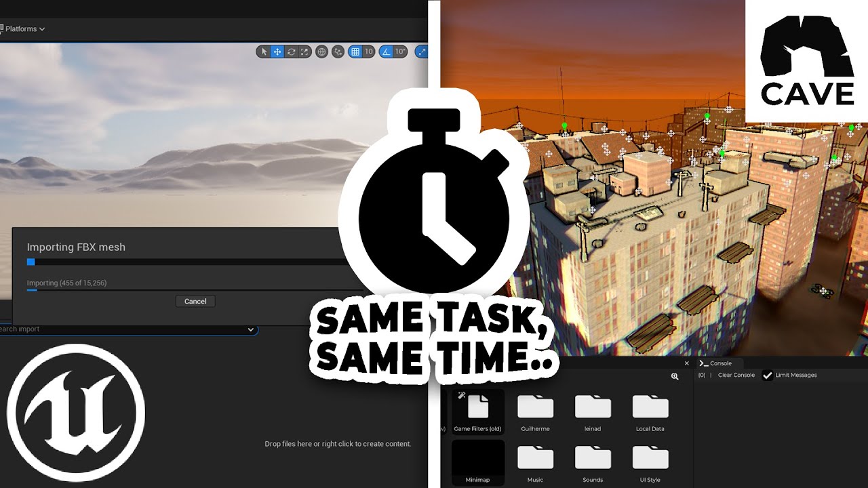Open the Local Data folder
The height and width of the screenshot is (488, 868).
650,411
